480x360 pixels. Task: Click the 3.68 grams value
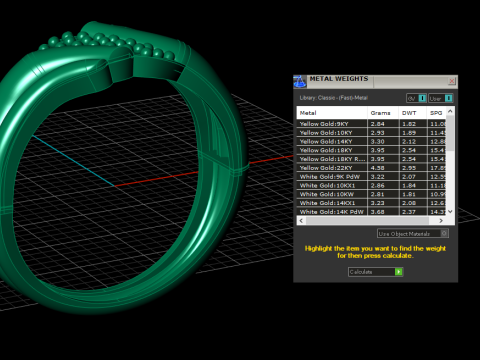[378, 212]
